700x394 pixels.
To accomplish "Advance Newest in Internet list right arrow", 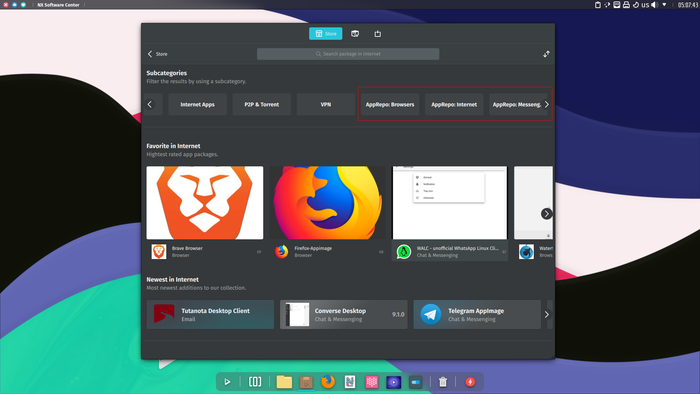I will click(x=547, y=315).
